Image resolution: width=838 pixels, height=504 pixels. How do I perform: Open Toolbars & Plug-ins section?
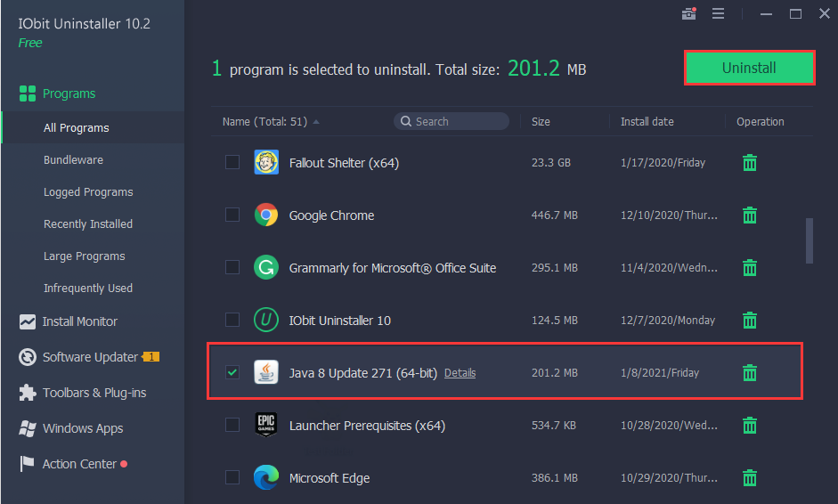93,393
